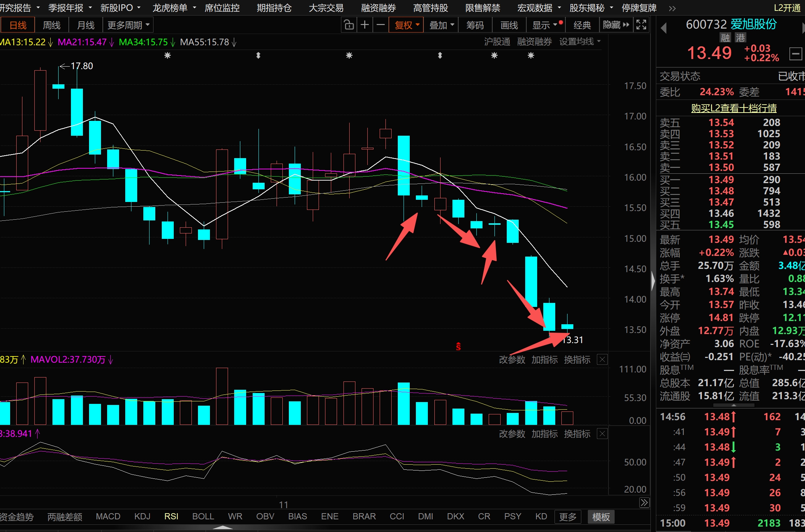This screenshot has height=532, width=805.
Task: Collapse order book with minus box icon
Action: click(796, 54)
